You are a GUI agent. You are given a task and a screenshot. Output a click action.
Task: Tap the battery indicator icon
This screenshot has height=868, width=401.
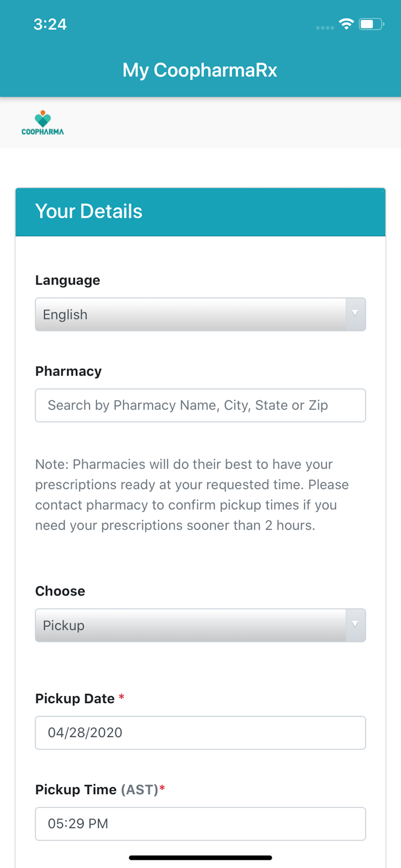click(x=371, y=24)
